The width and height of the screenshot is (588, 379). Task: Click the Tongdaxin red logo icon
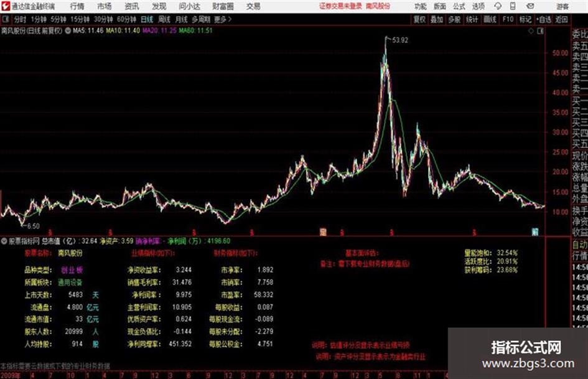pos(5,6)
